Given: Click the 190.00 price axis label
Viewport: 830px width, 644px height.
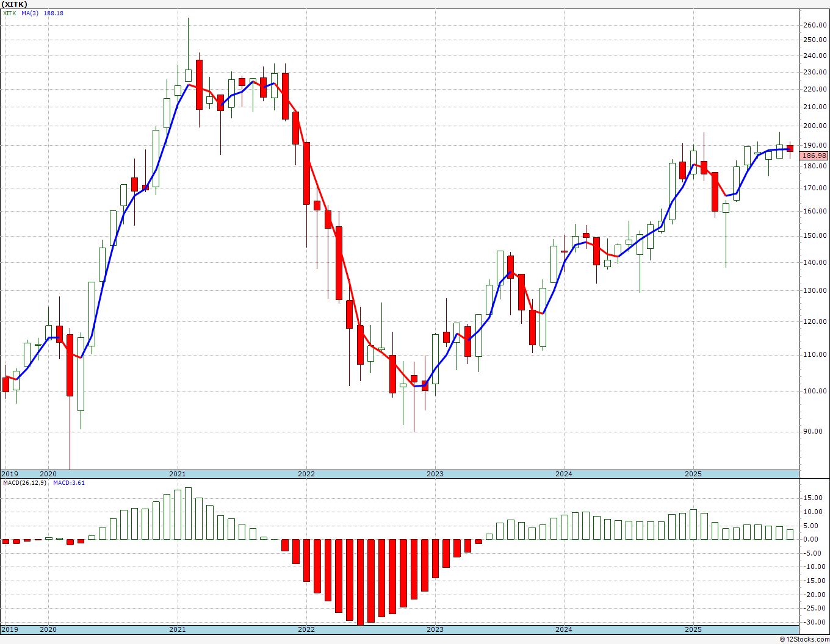Looking at the screenshot, I should [815, 145].
